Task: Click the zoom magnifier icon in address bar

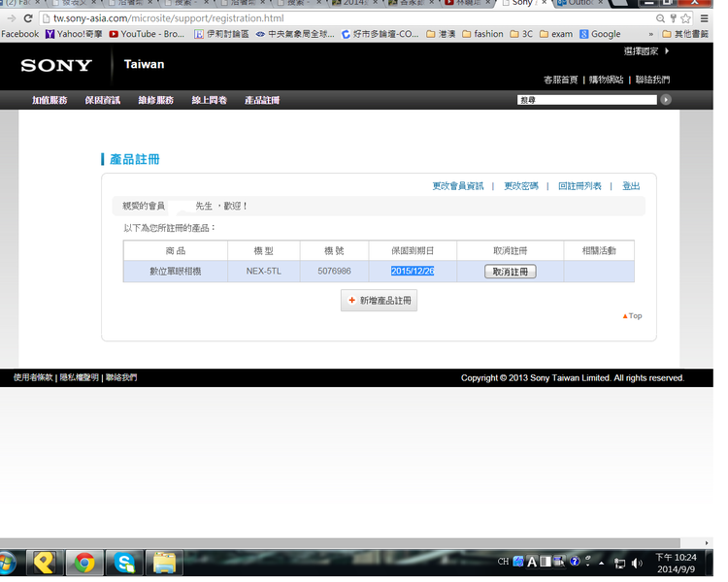Action: [660, 18]
